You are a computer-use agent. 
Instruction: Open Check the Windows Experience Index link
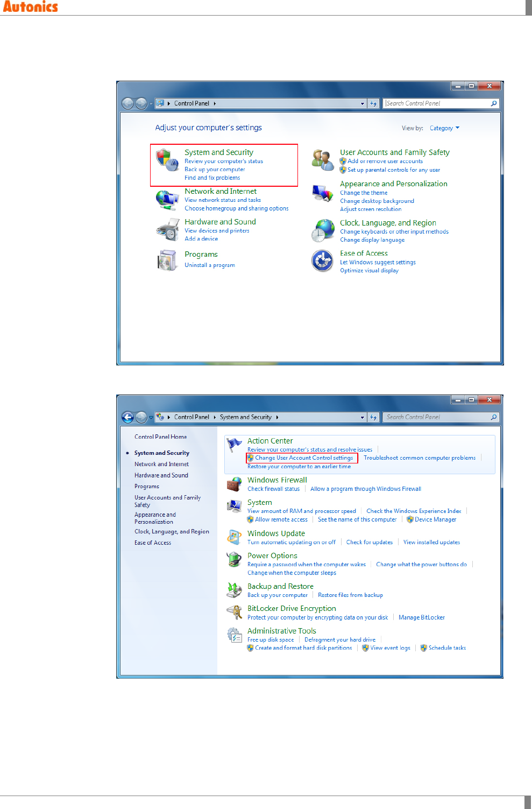point(414,511)
